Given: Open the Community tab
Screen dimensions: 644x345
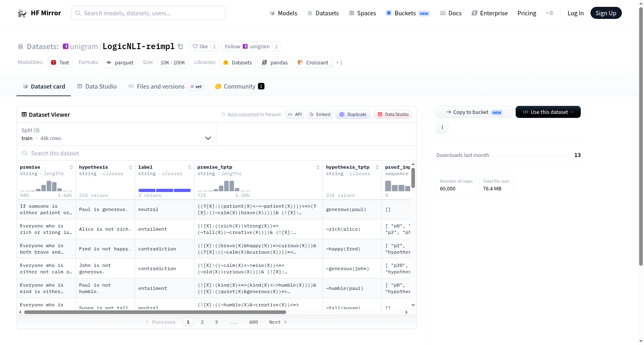Looking at the screenshot, I should click(239, 86).
